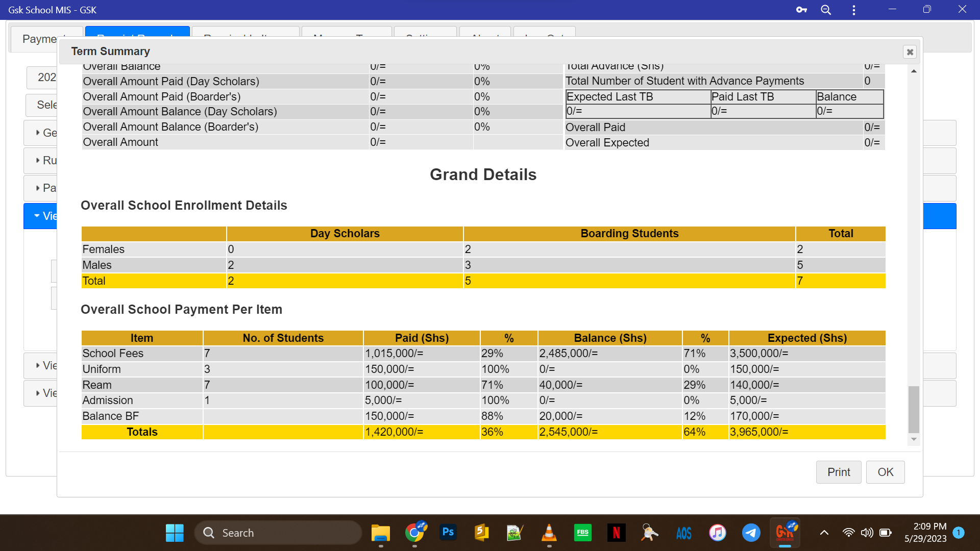Image resolution: width=980 pixels, height=551 pixels.
Task: Click the zoom magnifier icon in title bar
Action: coord(826,10)
